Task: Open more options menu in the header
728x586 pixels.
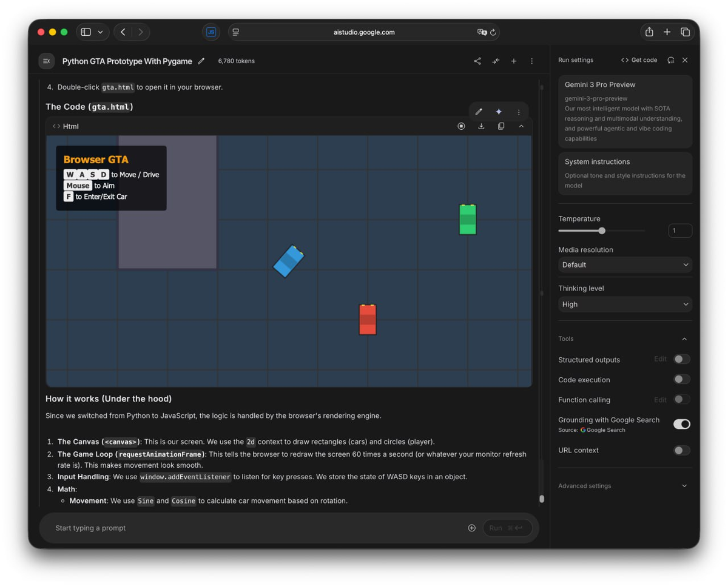Action: pyautogui.click(x=531, y=61)
